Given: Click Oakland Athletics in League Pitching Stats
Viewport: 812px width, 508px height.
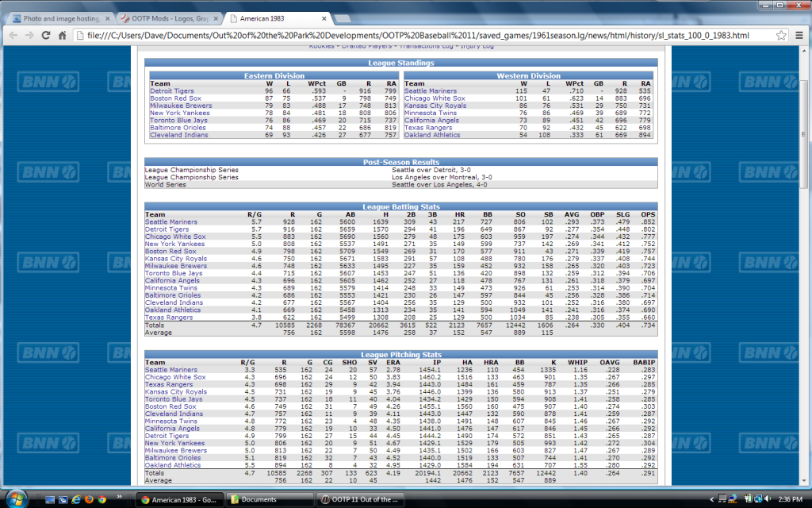Looking at the screenshot, I should click(172, 465).
